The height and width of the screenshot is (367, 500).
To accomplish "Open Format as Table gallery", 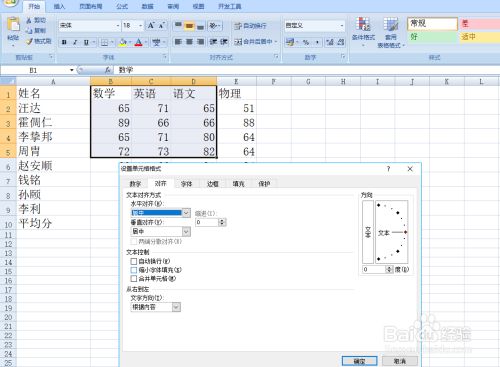I will (391, 33).
